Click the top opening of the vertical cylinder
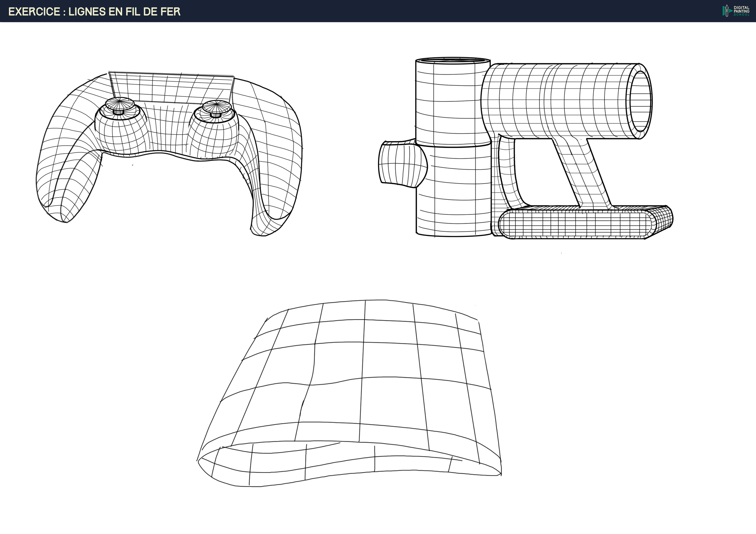This screenshot has height=534, width=756. coord(453,60)
